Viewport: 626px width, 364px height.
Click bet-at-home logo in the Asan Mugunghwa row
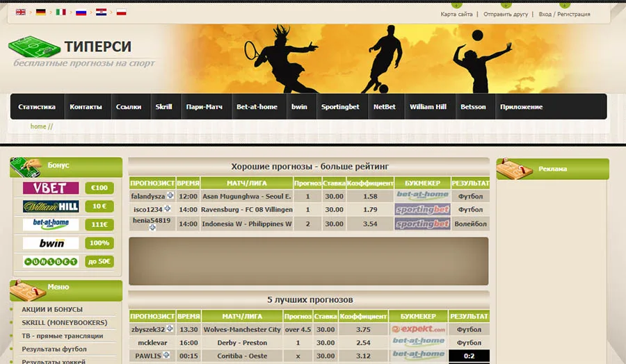[x=422, y=195]
